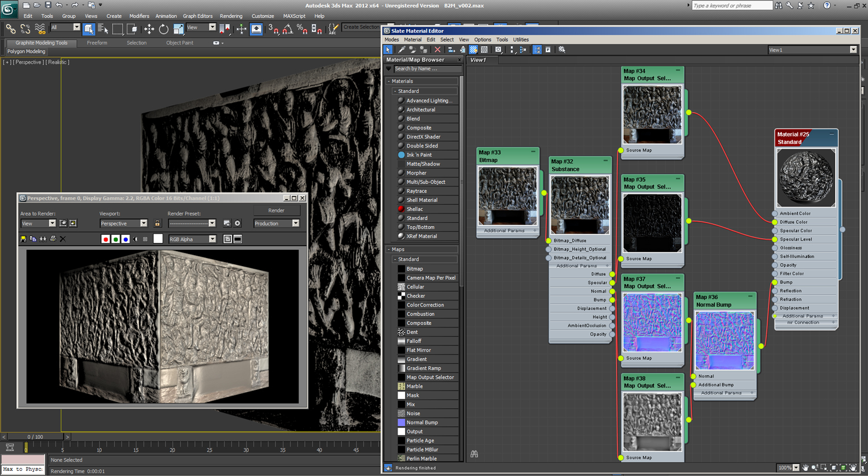Viewport: 868px width, 476px height.
Task: Click the Select and Link chain icon
Action: click(x=10, y=28)
